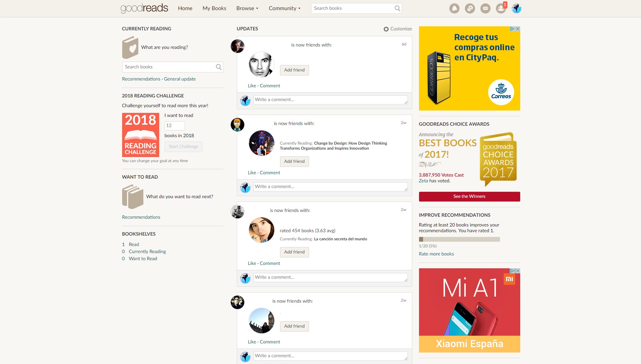The image size is (641, 364).
Task: Click the Customize gear icon
Action: tap(386, 29)
